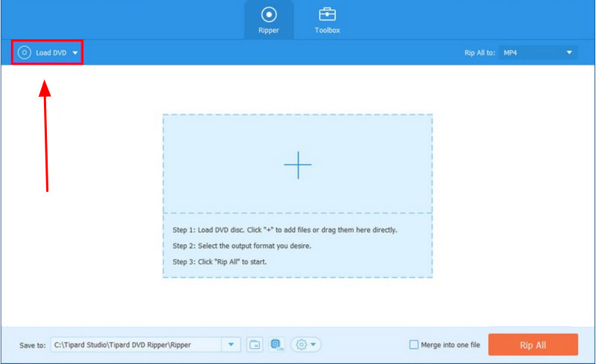
Task: Expand the Load DVD dropdown arrow
Action: (74, 53)
